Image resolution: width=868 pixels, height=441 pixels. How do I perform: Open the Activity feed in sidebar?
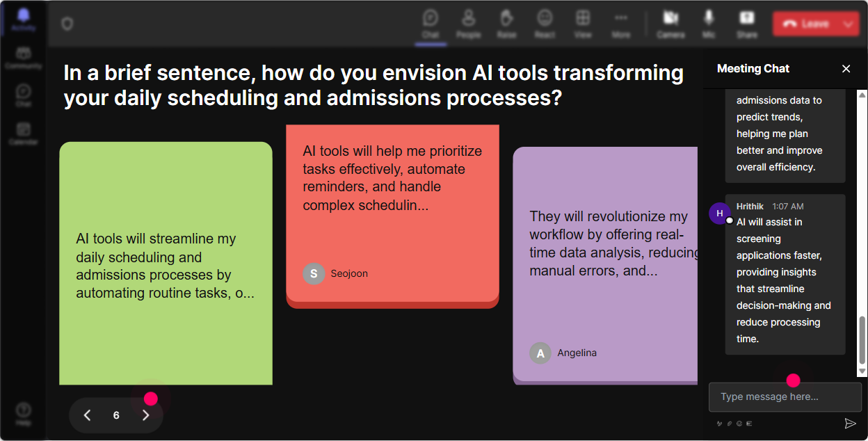pos(24,19)
